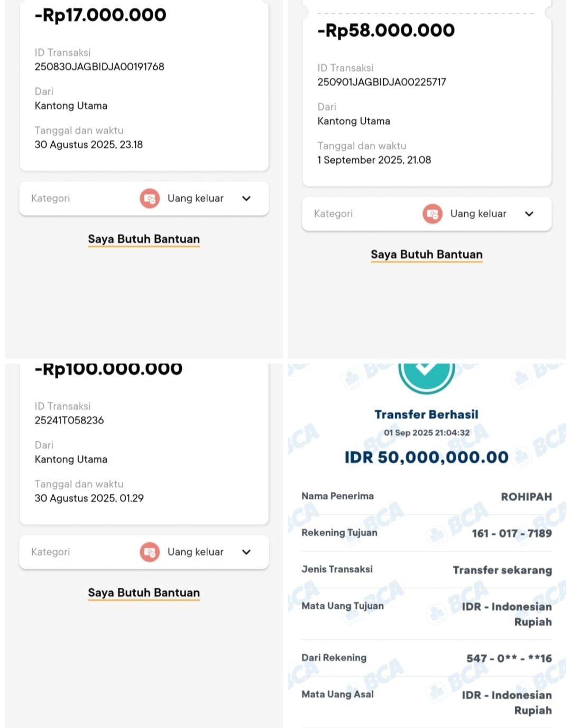Tap the IDR 50,000,000.00 transfer amount
The height and width of the screenshot is (728, 571).
(426, 457)
